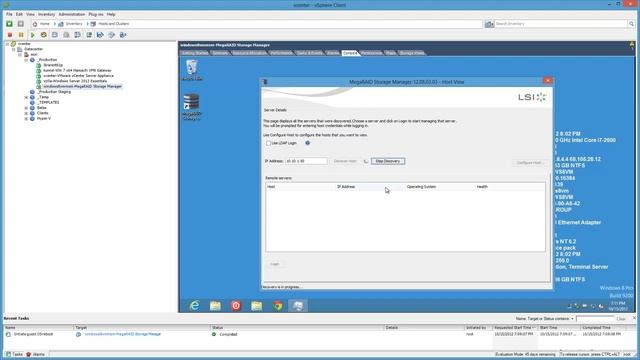This screenshot has height=360, width=640.
Task: Click the red round icon in the guest taskbar
Action: pos(236,306)
